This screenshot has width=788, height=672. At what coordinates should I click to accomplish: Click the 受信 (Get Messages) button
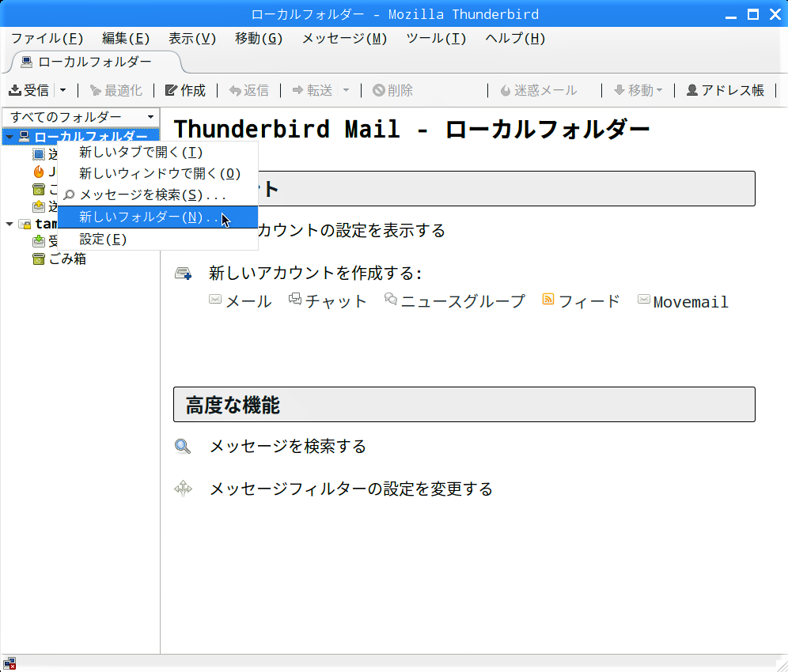click(x=29, y=90)
